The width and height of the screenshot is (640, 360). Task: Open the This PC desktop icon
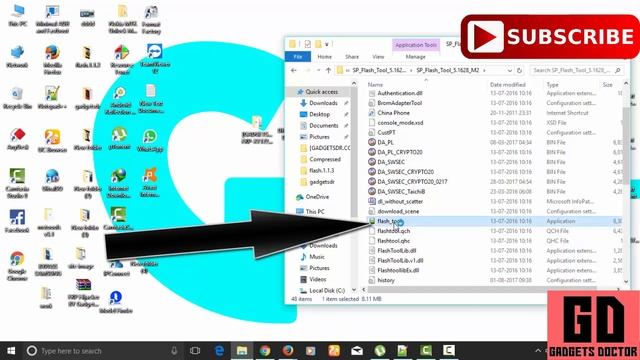tap(18, 15)
